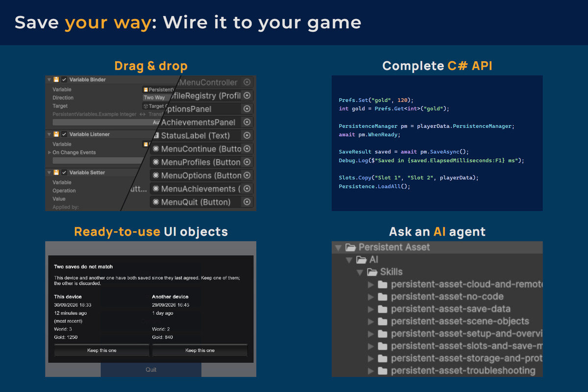Click the Variable field in Variable Binder

coord(158,90)
